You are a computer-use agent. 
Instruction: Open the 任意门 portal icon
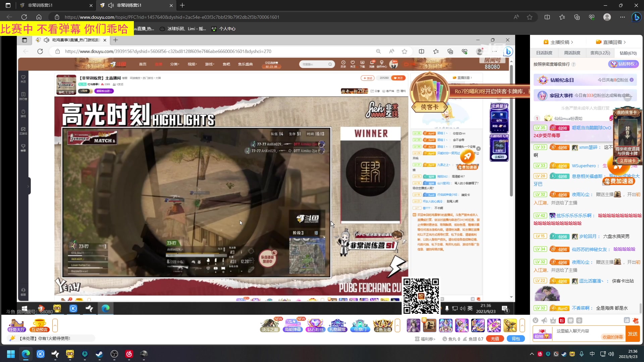360,325
